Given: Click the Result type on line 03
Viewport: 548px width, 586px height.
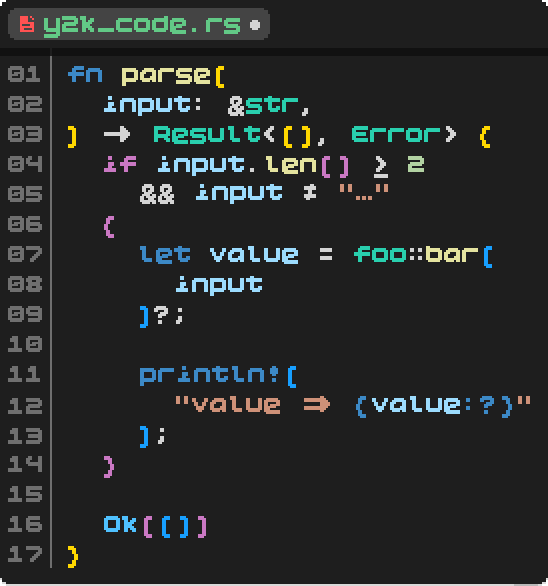Looking at the screenshot, I should point(207,135).
